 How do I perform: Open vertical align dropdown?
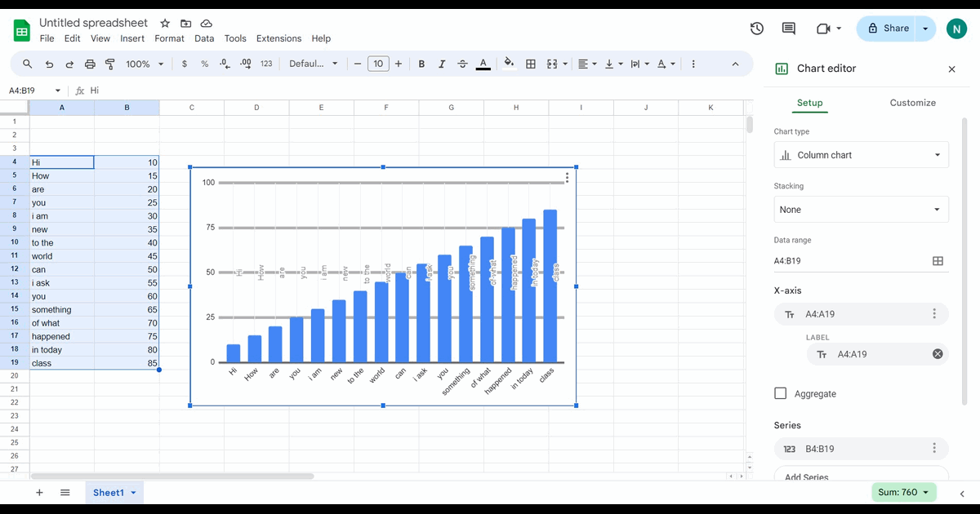(613, 64)
